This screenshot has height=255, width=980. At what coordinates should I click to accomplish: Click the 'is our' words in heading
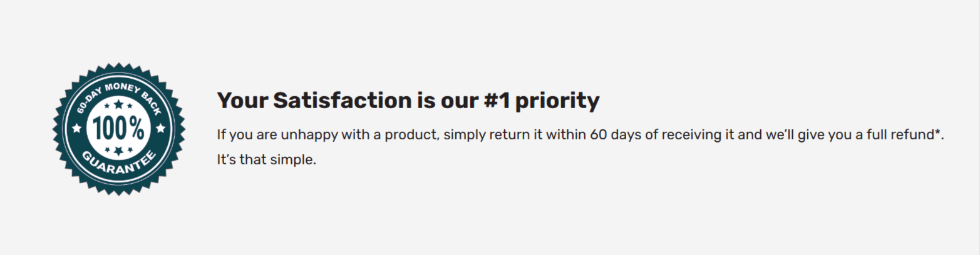tap(447, 101)
